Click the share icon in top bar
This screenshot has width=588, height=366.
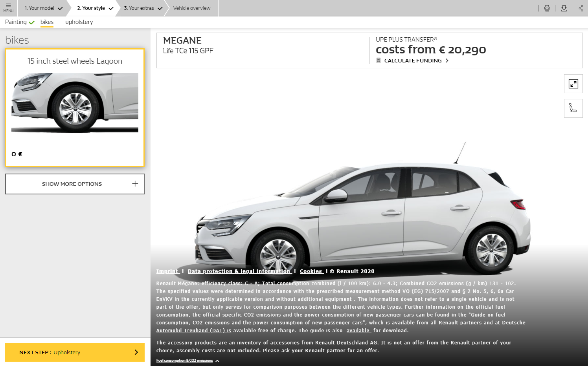[581, 8]
